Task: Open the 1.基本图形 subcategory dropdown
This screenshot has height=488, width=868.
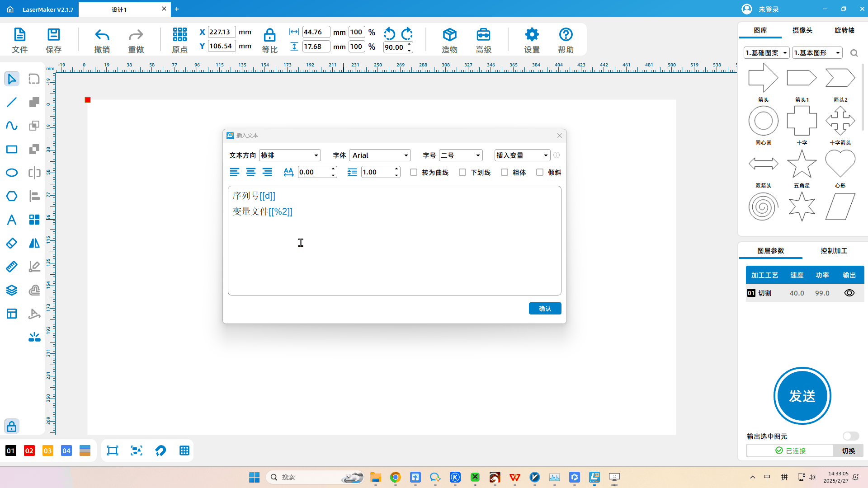Action: pos(818,53)
